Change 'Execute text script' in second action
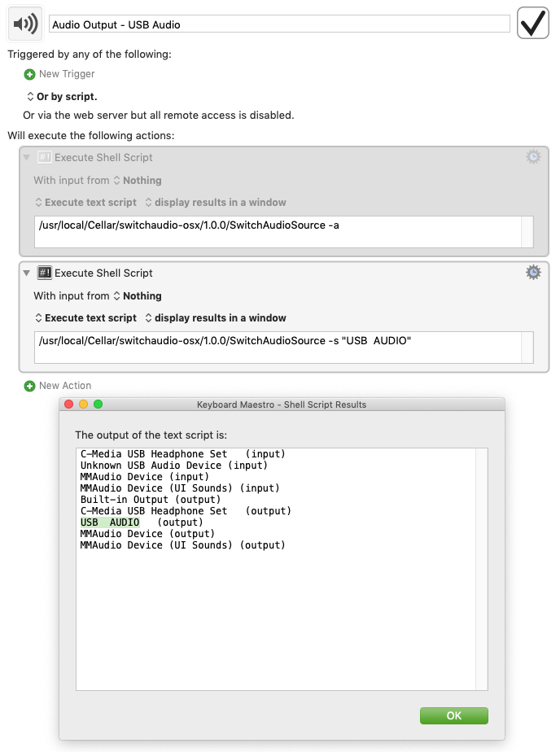 click(85, 318)
